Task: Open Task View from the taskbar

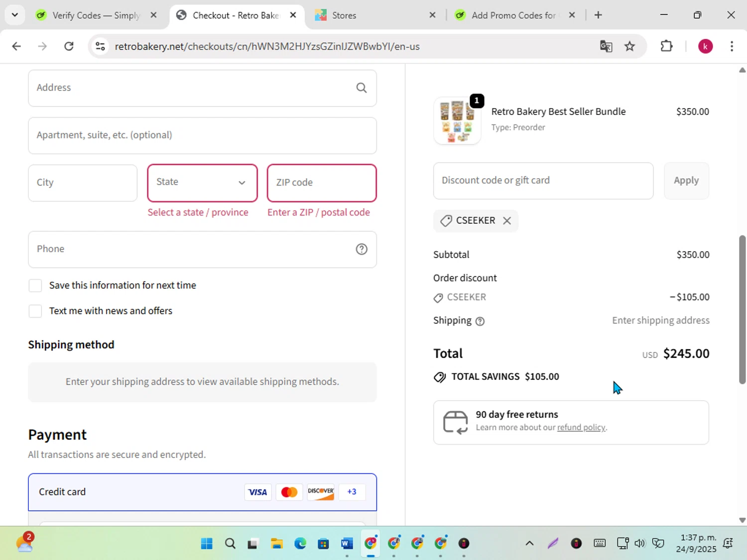Action: (253, 544)
